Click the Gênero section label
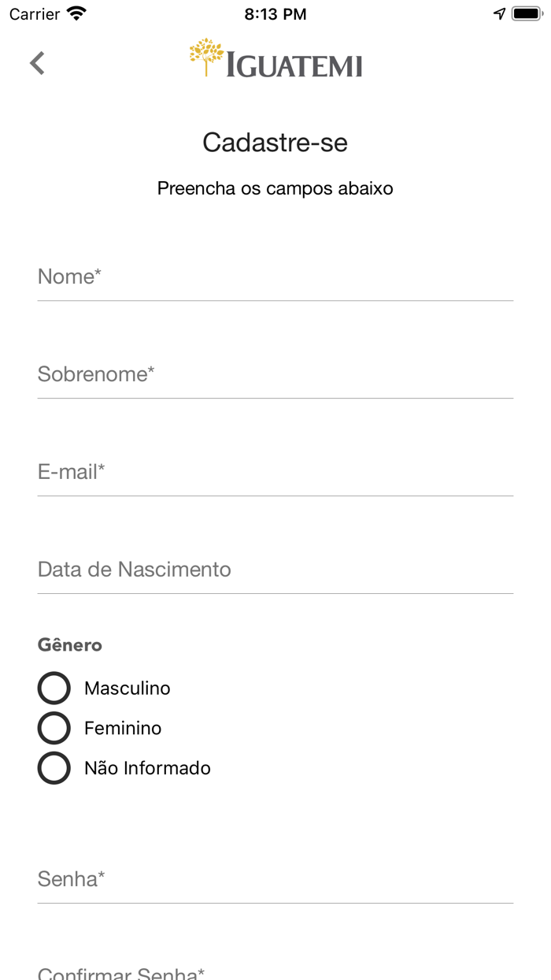This screenshot has width=551, height=980. click(70, 644)
